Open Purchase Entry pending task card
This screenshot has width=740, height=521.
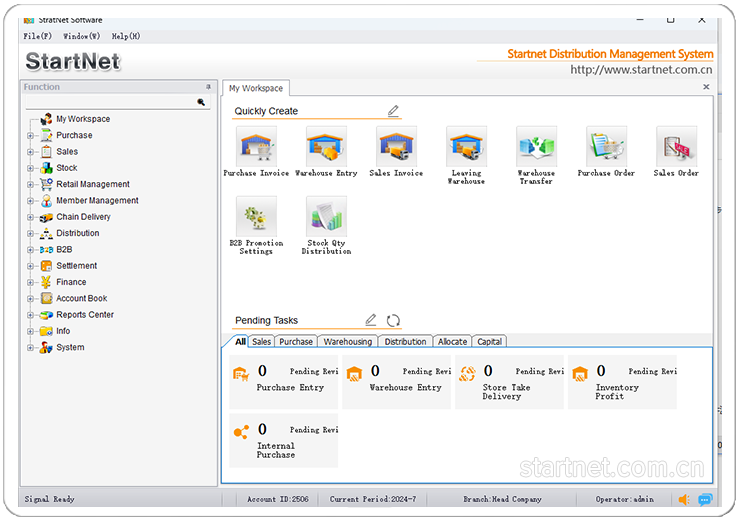click(x=284, y=382)
